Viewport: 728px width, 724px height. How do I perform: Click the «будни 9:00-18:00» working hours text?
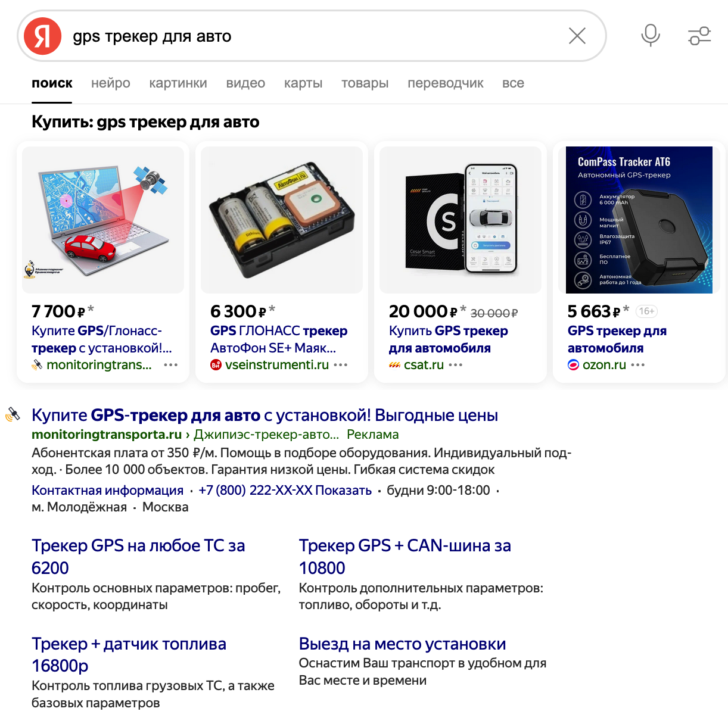tap(438, 491)
